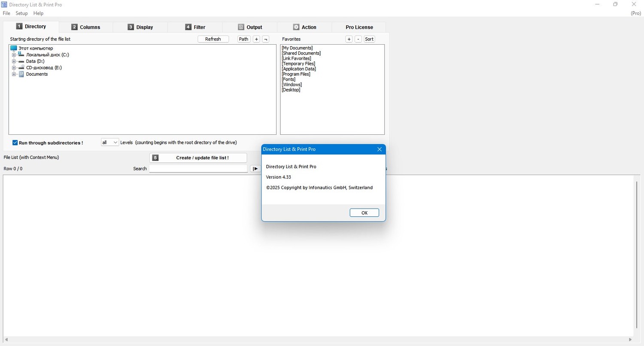
Task: Click the Data (D:) drive icon
Action: pos(21,61)
